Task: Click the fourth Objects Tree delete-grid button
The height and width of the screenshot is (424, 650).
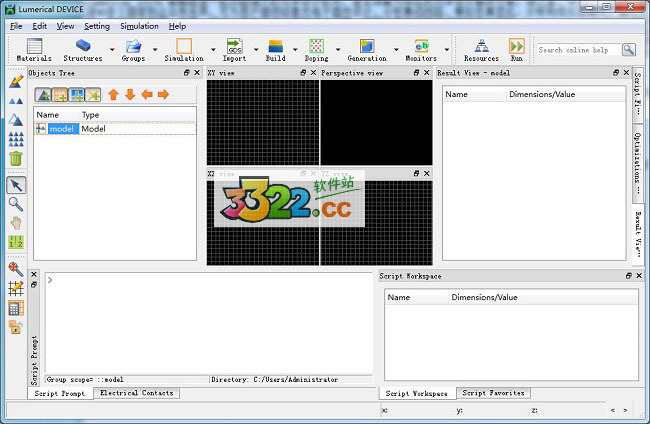Action: click(x=93, y=95)
